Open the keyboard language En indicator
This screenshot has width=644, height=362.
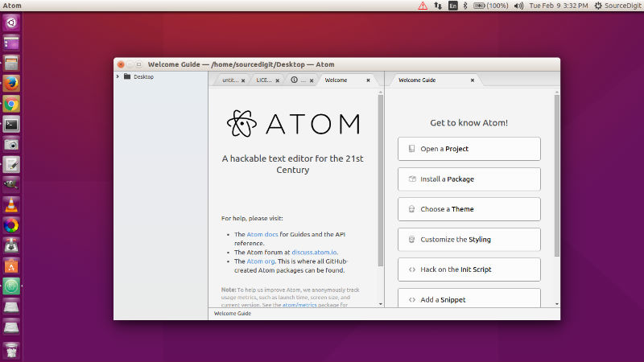coord(452,6)
